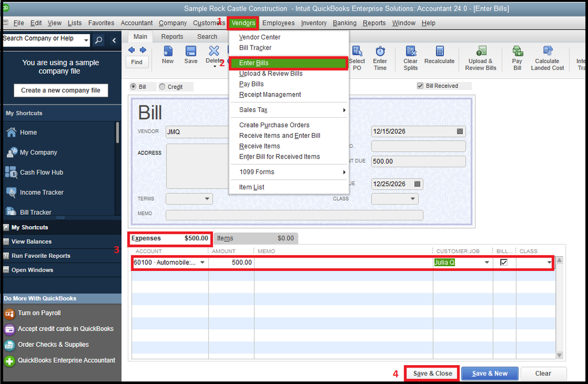Open the Customer:Job dropdown for Julia Q
The height and width of the screenshot is (384, 588).
point(487,263)
